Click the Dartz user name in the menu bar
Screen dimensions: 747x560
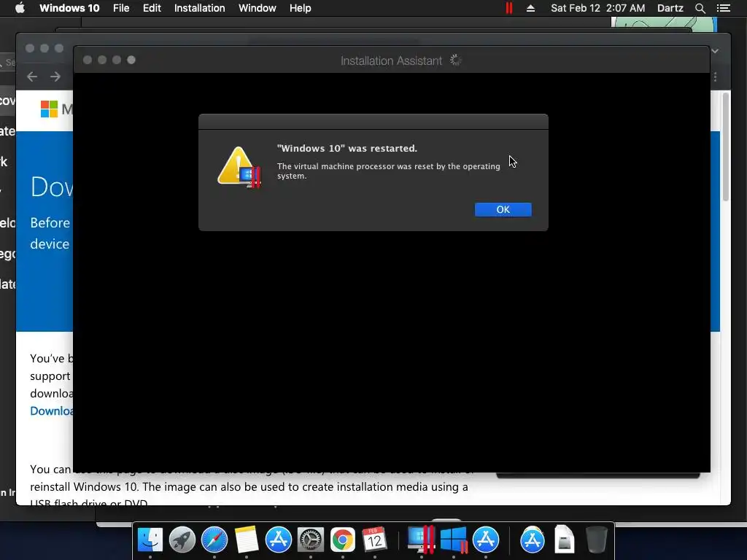tap(670, 8)
